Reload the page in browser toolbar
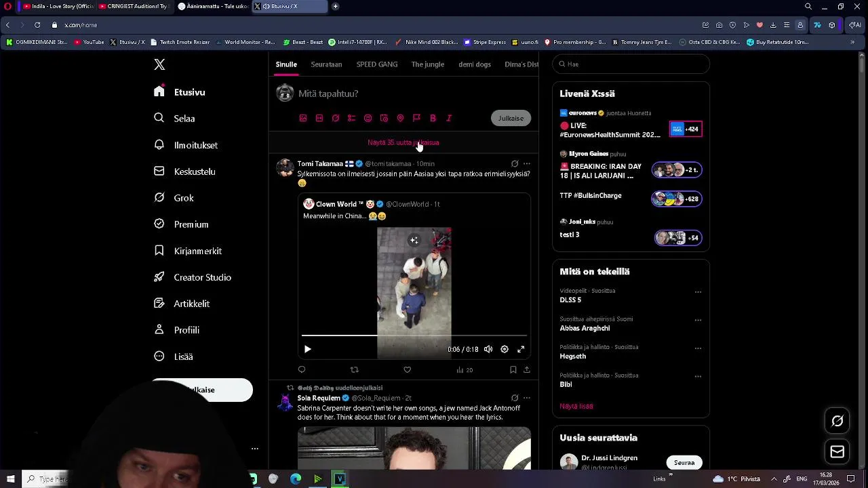Image resolution: width=868 pixels, height=488 pixels. coord(37,25)
